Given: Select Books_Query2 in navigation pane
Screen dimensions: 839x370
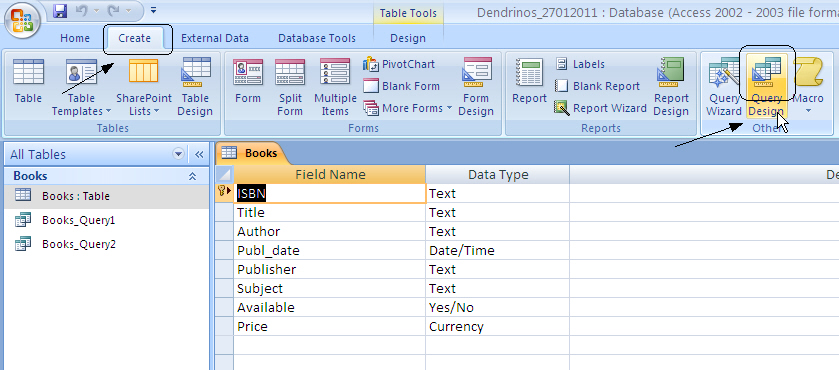Looking at the screenshot, I should click(x=106, y=244).
